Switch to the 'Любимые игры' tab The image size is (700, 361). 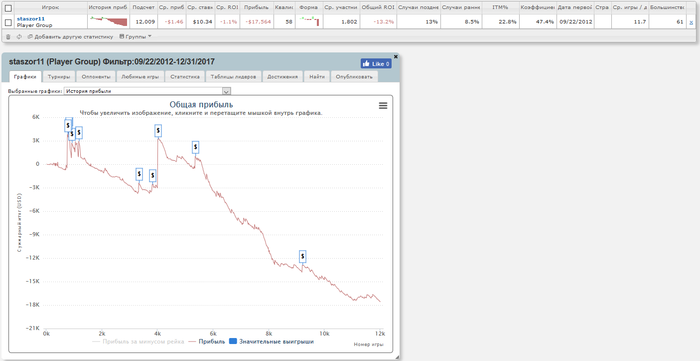click(x=140, y=77)
